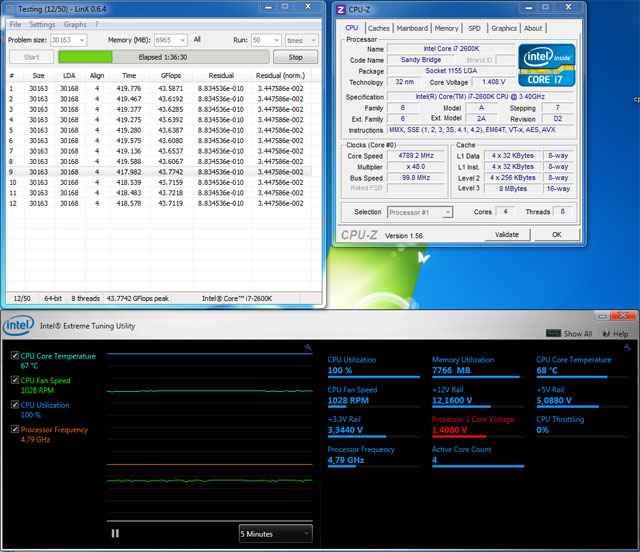The width and height of the screenshot is (640, 552).
Task: Pause the monitoring graph
Action: click(x=115, y=533)
